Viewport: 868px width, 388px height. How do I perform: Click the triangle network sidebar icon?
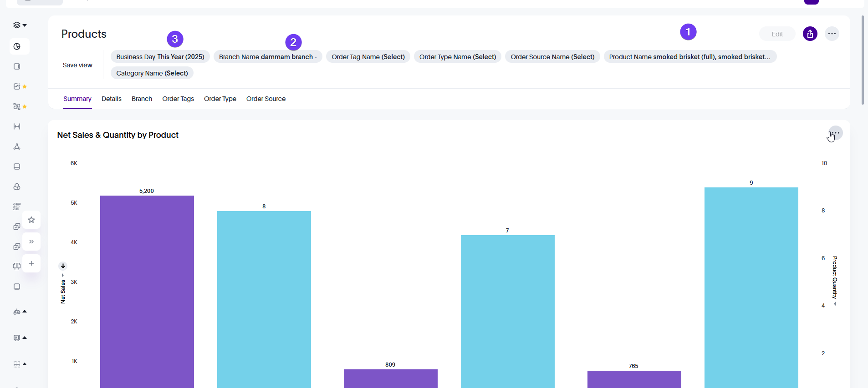point(17,146)
